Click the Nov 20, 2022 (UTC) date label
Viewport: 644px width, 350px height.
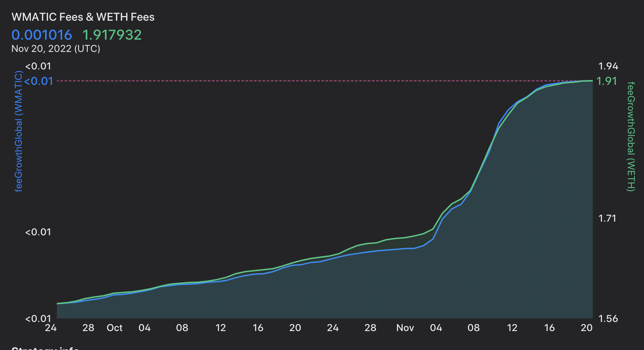pyautogui.click(x=56, y=49)
